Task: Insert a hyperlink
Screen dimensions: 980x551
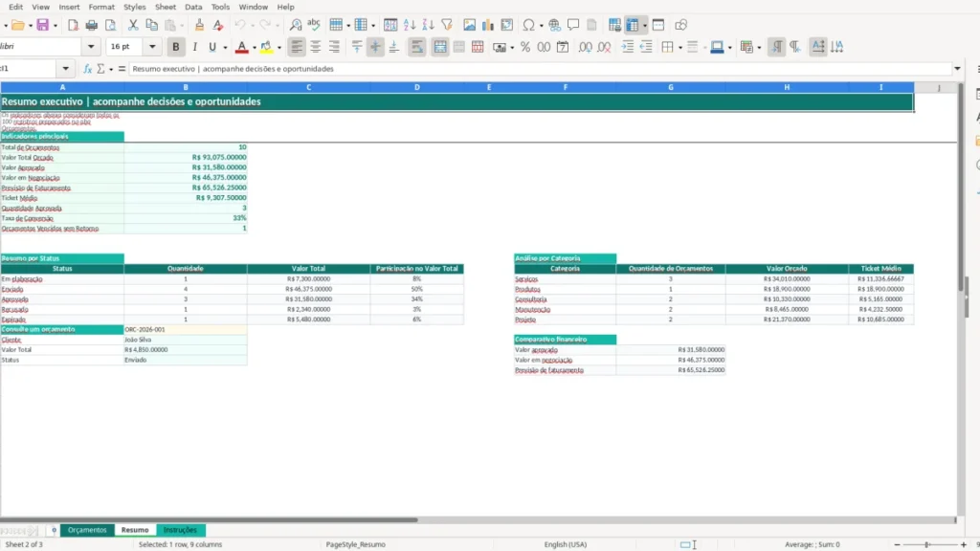Action: (x=554, y=25)
